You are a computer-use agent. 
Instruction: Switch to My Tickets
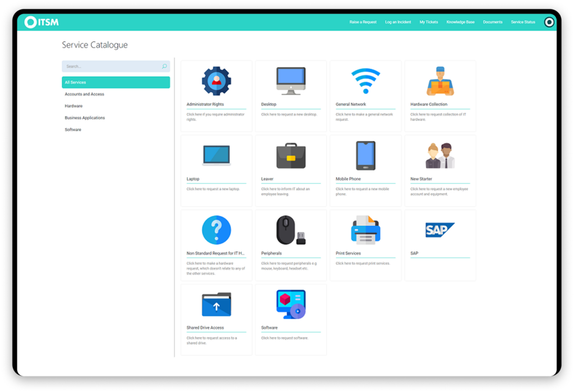[x=428, y=22]
